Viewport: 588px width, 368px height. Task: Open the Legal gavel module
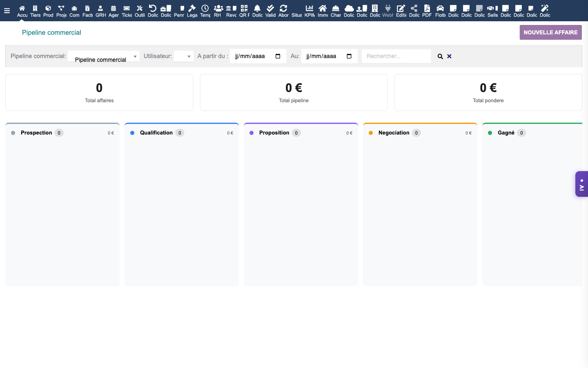(x=192, y=11)
